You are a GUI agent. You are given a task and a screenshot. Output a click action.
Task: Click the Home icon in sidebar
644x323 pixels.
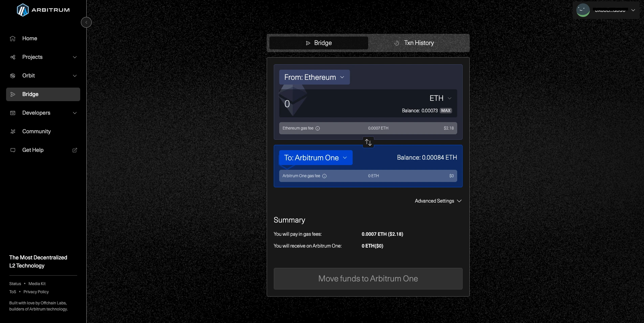13,39
